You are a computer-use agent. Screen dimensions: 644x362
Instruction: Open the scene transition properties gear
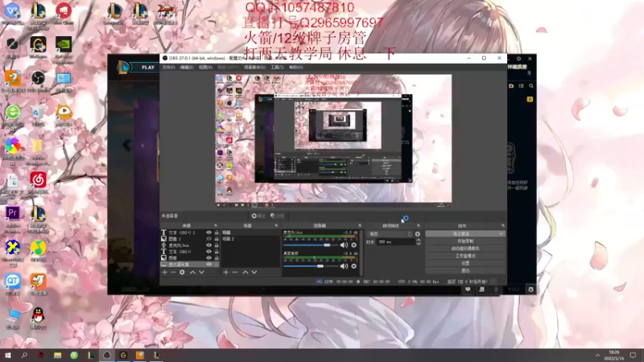(418, 234)
